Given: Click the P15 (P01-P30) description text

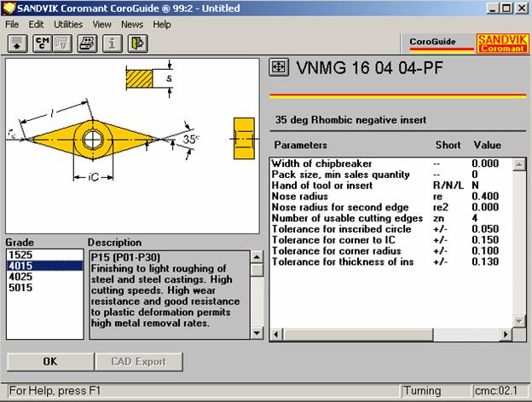Looking at the screenshot, I should tap(125, 257).
